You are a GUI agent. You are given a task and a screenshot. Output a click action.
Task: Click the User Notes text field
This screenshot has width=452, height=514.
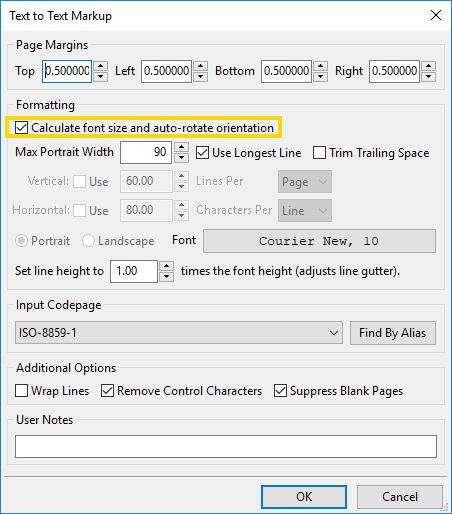tap(226, 446)
